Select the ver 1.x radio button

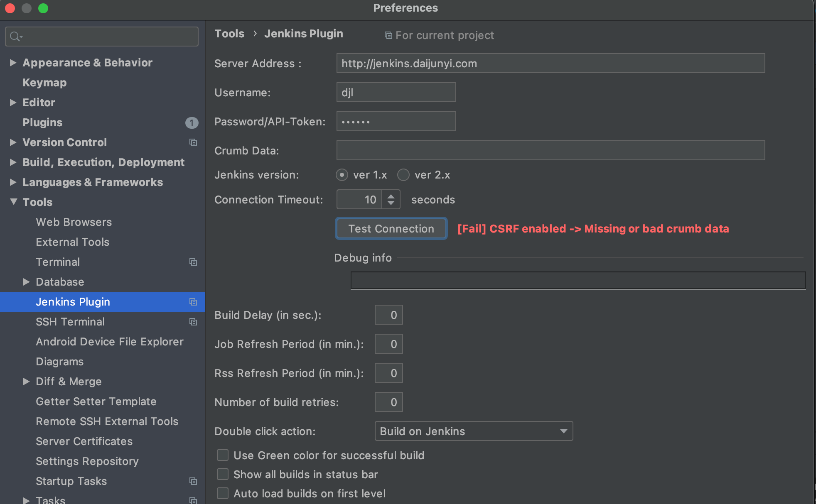(x=342, y=175)
